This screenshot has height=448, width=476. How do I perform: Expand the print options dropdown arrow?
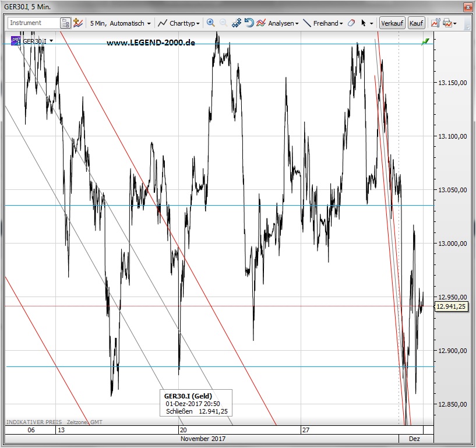coord(455,23)
